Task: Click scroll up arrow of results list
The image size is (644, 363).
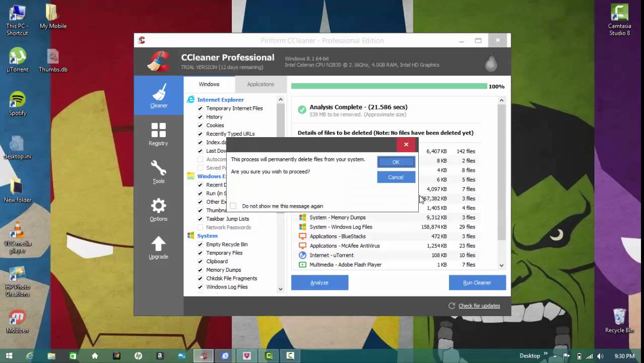Action: point(501,100)
